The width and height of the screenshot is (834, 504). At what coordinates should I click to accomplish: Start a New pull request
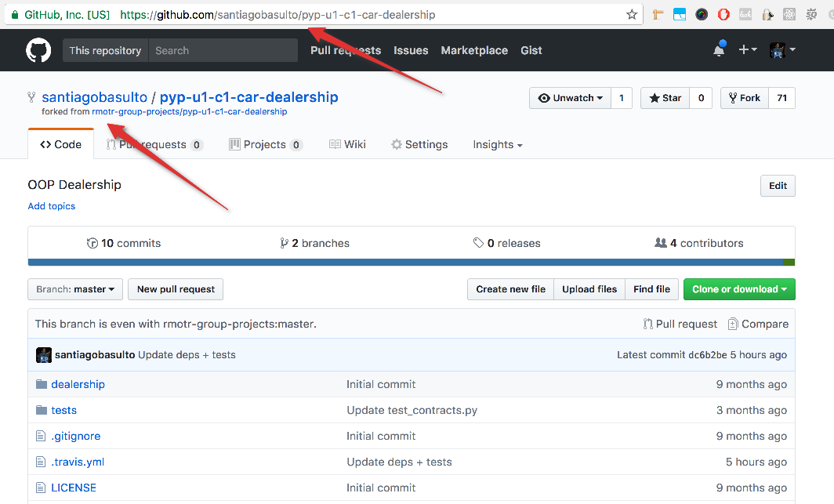[x=176, y=289]
